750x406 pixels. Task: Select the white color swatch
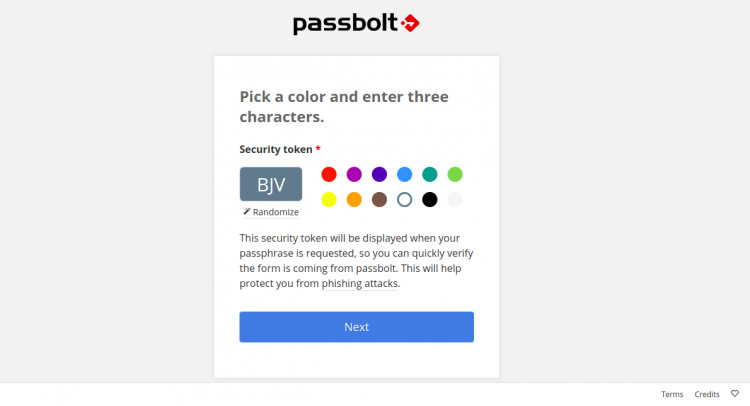455,199
